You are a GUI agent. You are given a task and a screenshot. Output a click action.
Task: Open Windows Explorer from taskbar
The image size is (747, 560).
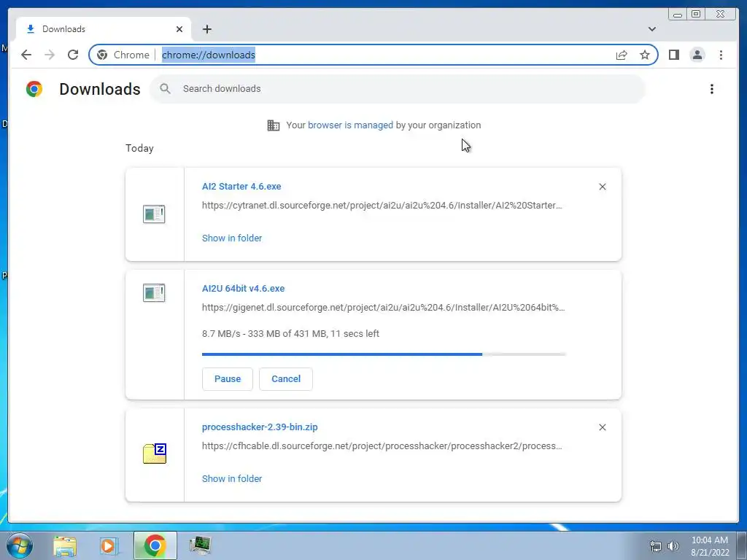pyautogui.click(x=65, y=545)
